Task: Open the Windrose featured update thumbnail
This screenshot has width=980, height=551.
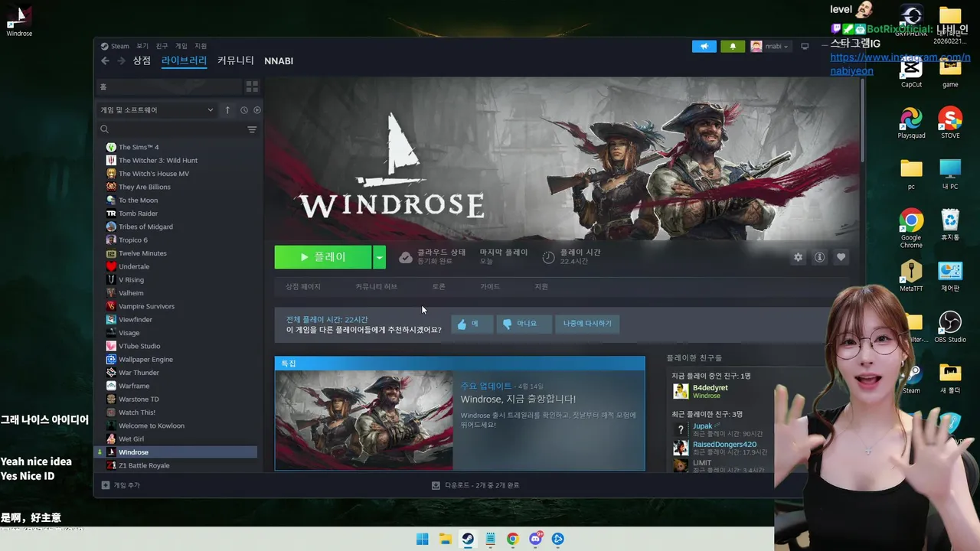Action: (x=364, y=420)
